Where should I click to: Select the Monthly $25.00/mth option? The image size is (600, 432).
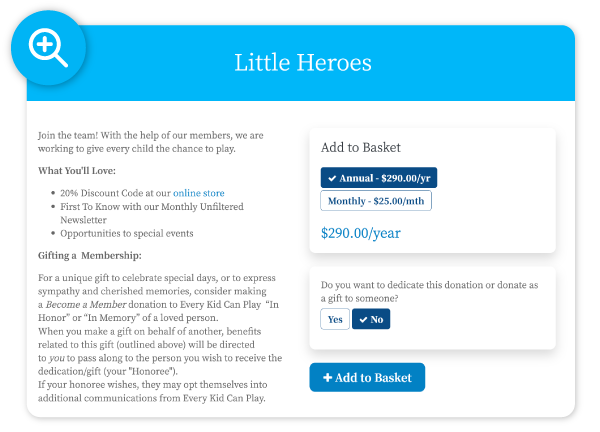[x=376, y=201]
